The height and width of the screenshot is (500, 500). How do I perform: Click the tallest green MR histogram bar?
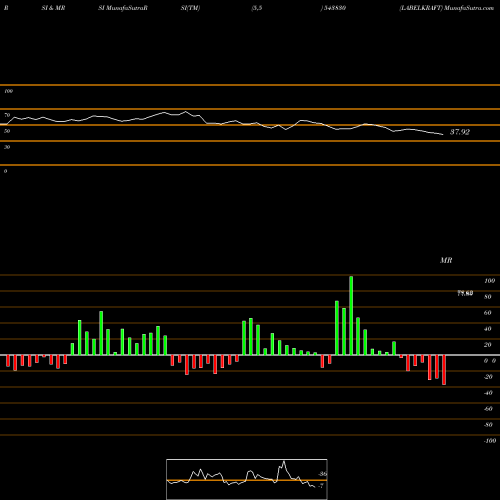coord(351,315)
